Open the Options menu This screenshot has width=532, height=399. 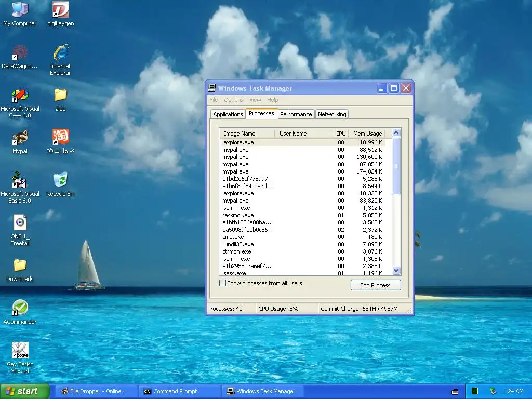(x=234, y=100)
